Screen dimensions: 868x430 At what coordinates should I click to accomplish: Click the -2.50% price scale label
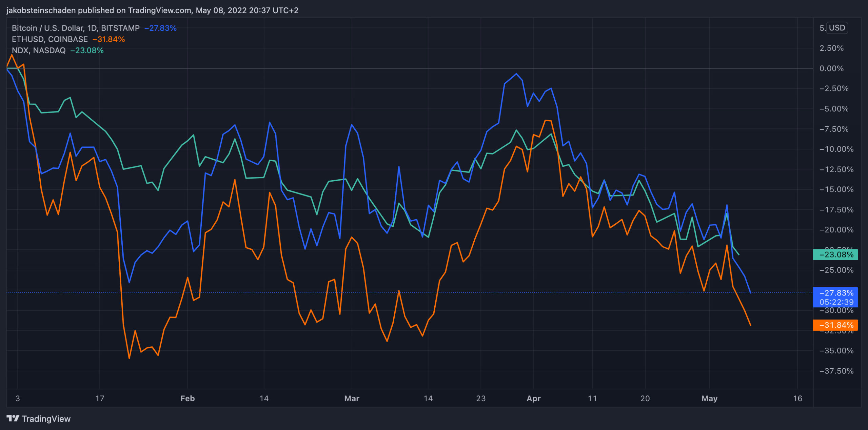point(834,88)
